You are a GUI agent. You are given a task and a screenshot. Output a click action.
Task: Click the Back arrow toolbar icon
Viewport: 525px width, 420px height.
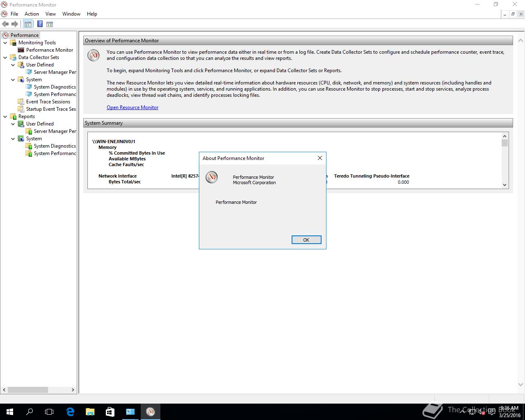[5, 24]
